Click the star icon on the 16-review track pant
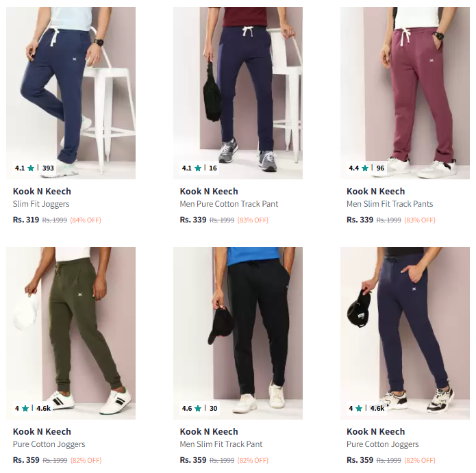Image resolution: width=476 pixels, height=473 pixels. 198,168
